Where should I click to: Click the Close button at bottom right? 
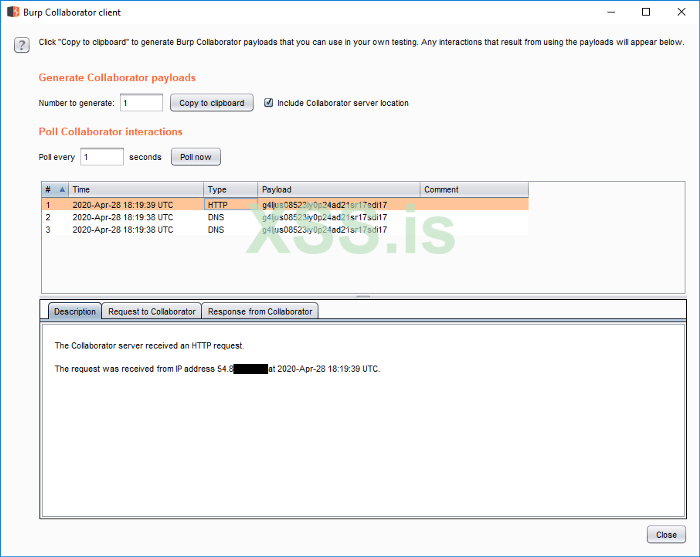click(x=666, y=534)
